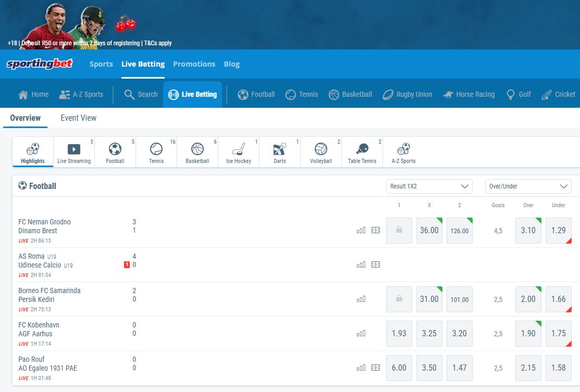Select the Ice Hockey filter icon
This screenshot has height=392, width=580.
coord(239,152)
